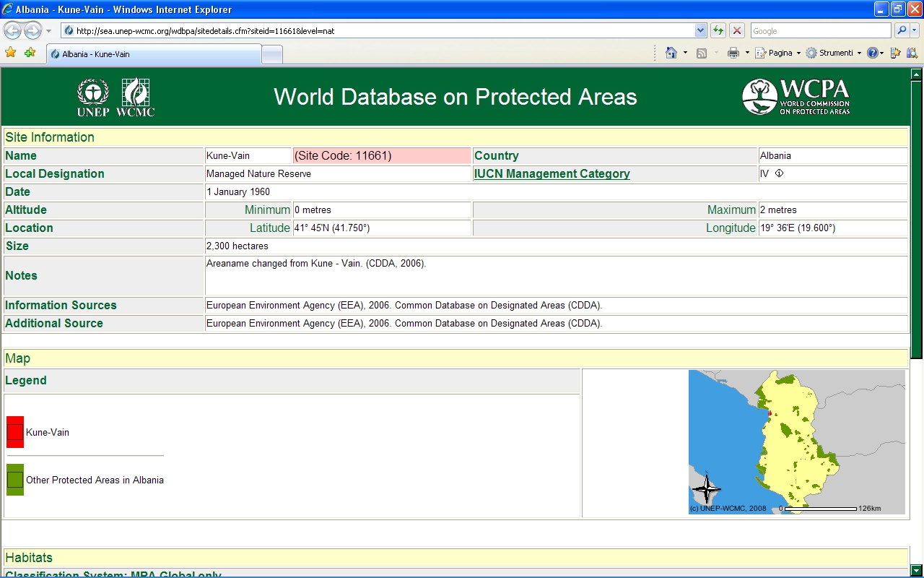Expand the Print options dropdown arrow

(x=747, y=53)
